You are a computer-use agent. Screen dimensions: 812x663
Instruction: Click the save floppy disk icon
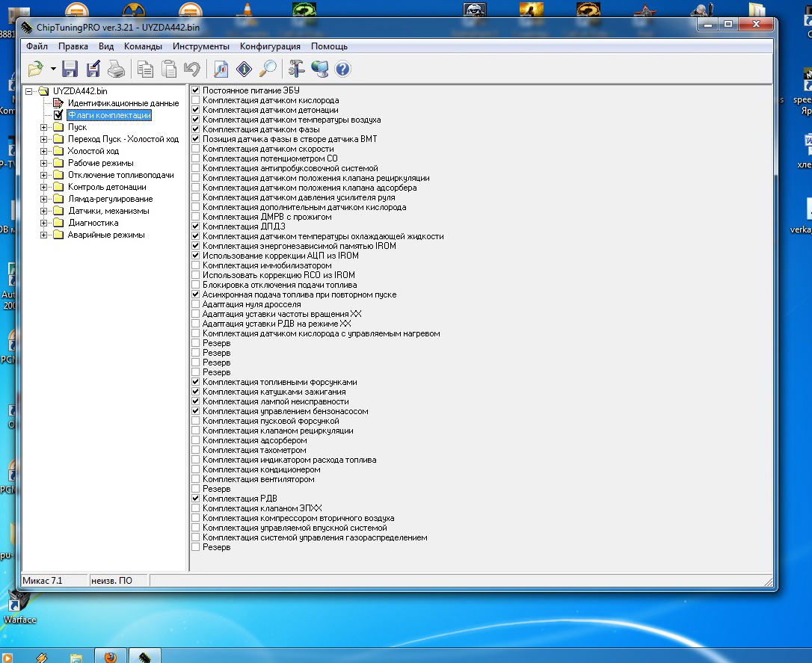pyautogui.click(x=70, y=70)
